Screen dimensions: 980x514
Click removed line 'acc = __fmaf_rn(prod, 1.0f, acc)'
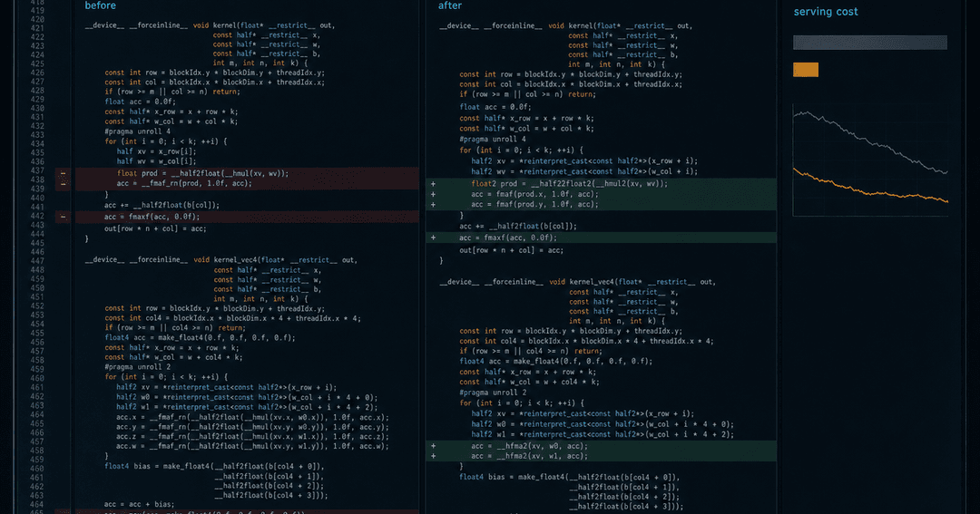tap(184, 184)
